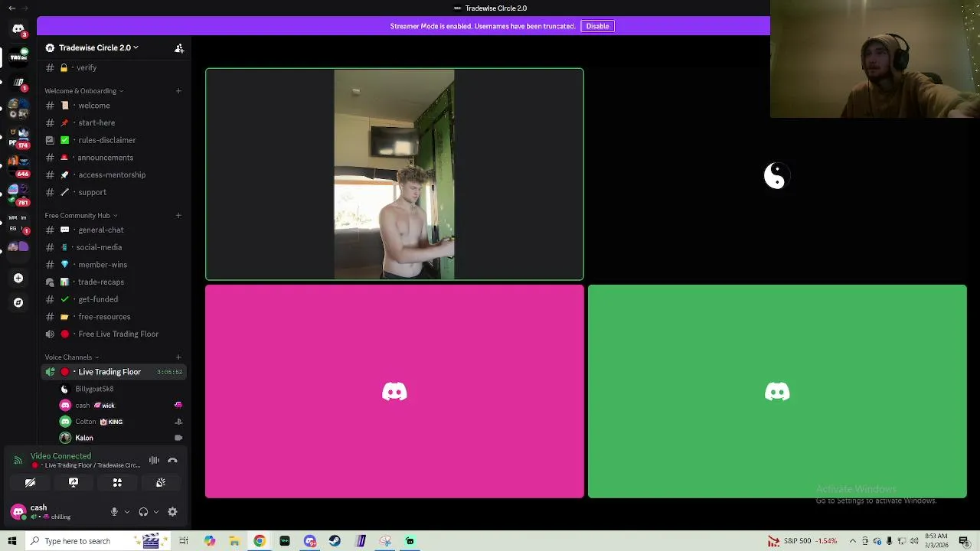980x551 pixels.
Task: Disable Streamer Mode via the Disable button
Action: [x=597, y=26]
